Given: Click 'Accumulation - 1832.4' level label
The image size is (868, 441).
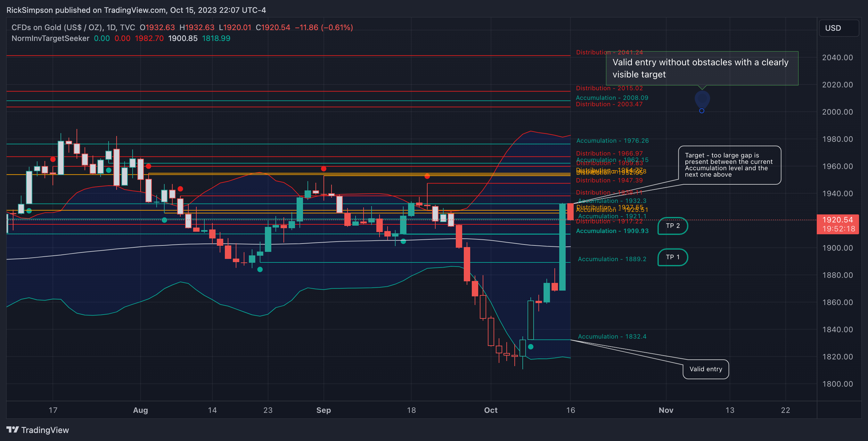Looking at the screenshot, I should 612,337.
